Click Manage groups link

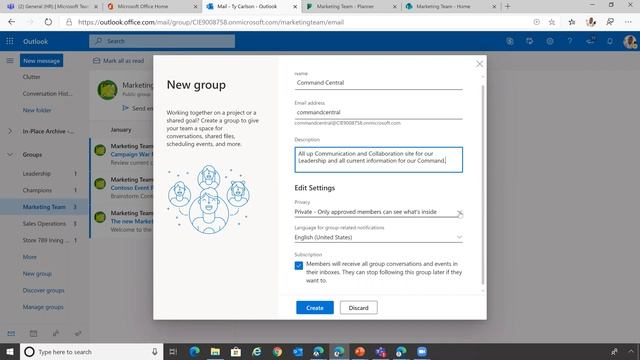(x=43, y=307)
